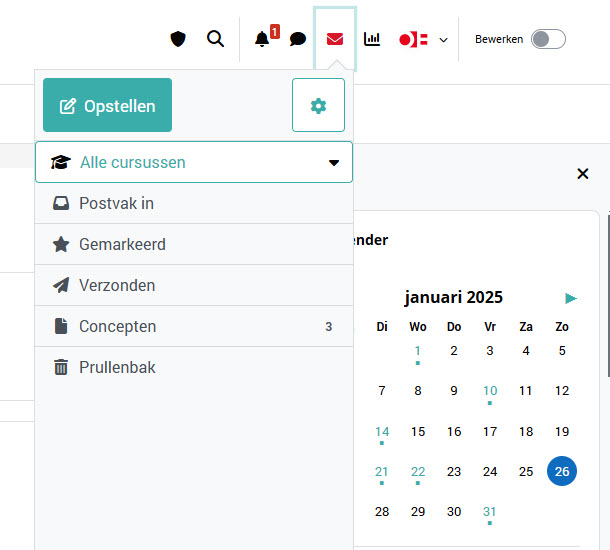Open the Concepten drafts folder

point(118,327)
